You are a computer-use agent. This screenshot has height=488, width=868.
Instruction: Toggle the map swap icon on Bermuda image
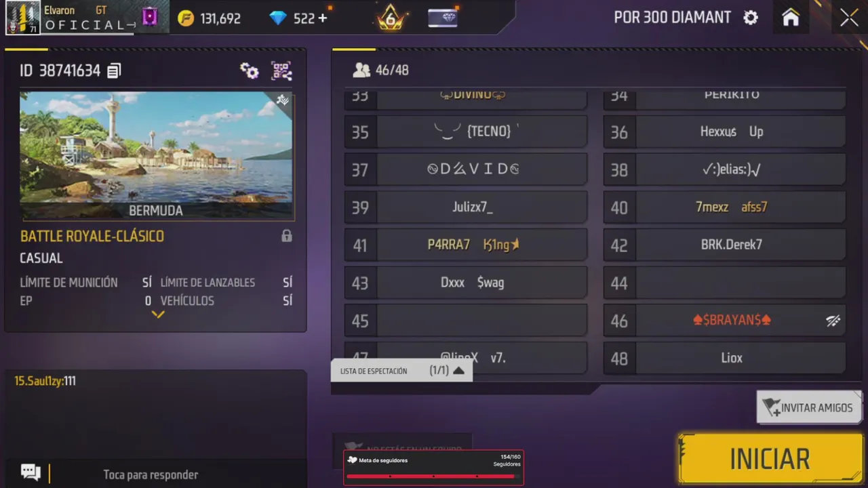[283, 100]
